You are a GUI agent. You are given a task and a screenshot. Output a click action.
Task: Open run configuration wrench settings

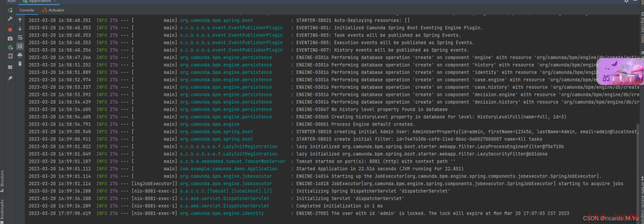[10, 19]
